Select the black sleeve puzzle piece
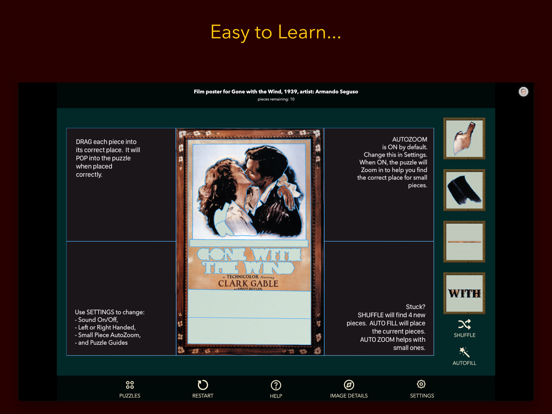The image size is (552, 414). (464, 190)
